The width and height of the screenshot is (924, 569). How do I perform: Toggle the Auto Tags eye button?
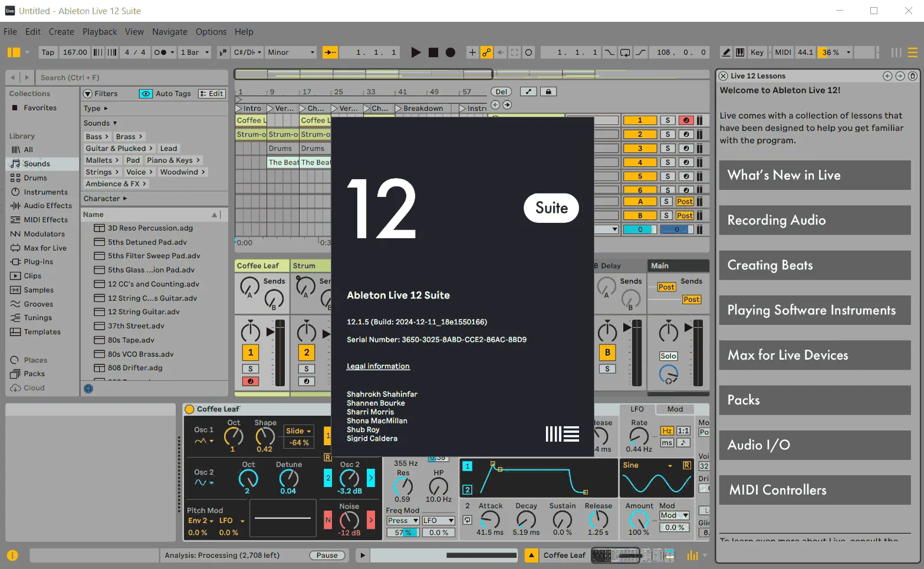tap(146, 94)
